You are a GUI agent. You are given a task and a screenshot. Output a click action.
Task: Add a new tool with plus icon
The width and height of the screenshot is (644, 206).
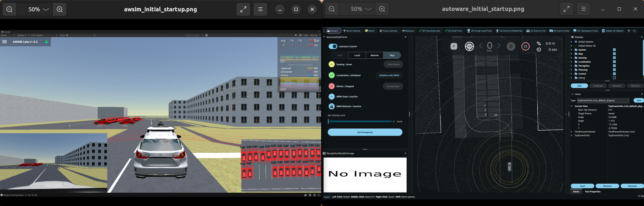tap(629, 31)
